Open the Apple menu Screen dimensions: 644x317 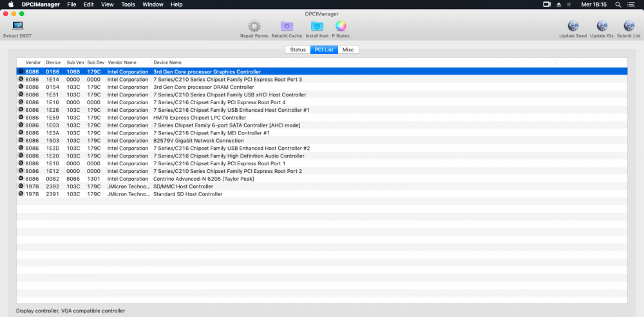point(11,5)
